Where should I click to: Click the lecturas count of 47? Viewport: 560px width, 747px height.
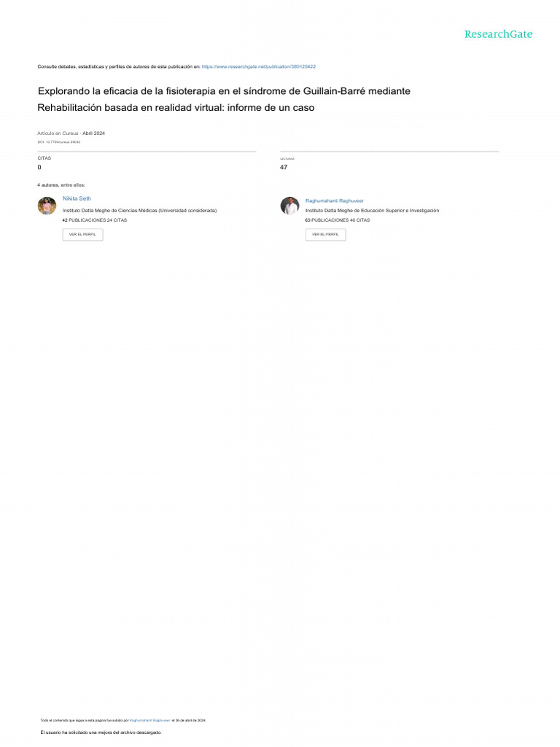284,167
